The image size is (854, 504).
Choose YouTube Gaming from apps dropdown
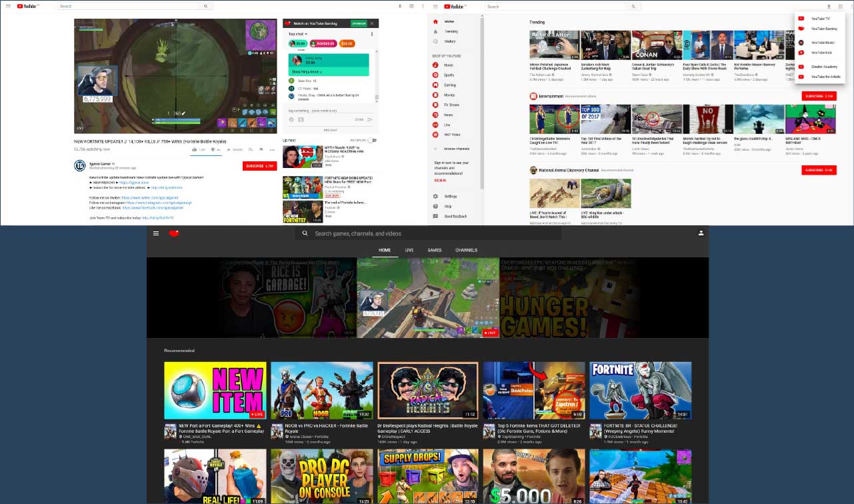[819, 29]
